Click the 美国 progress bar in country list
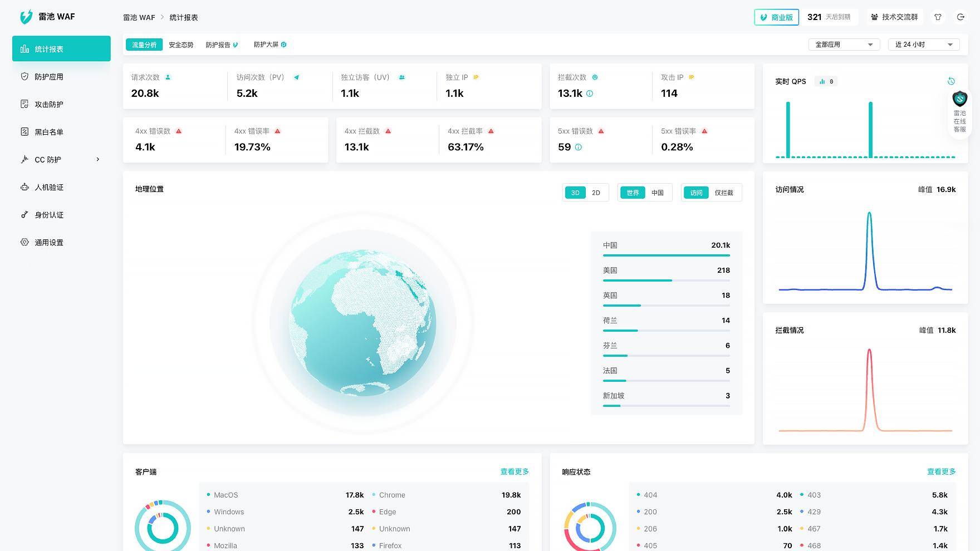 click(666, 281)
